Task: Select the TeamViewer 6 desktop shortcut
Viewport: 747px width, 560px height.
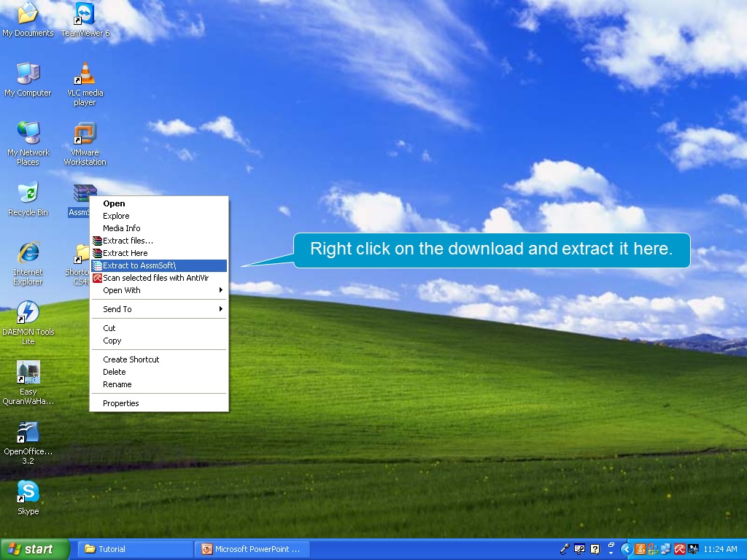Action: pos(85,19)
